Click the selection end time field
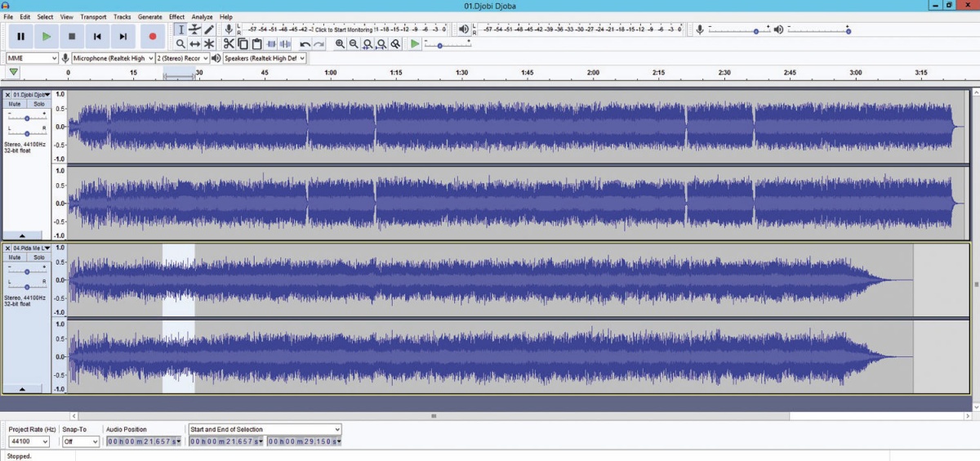 coord(305,441)
